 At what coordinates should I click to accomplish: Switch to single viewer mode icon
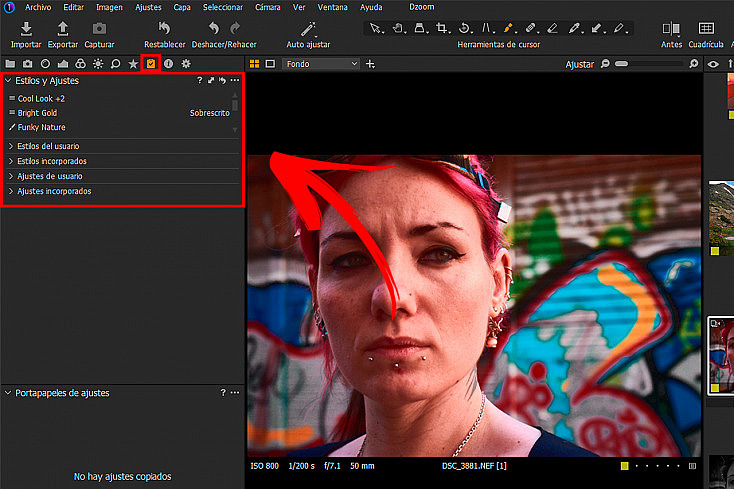pyautogui.click(x=270, y=64)
